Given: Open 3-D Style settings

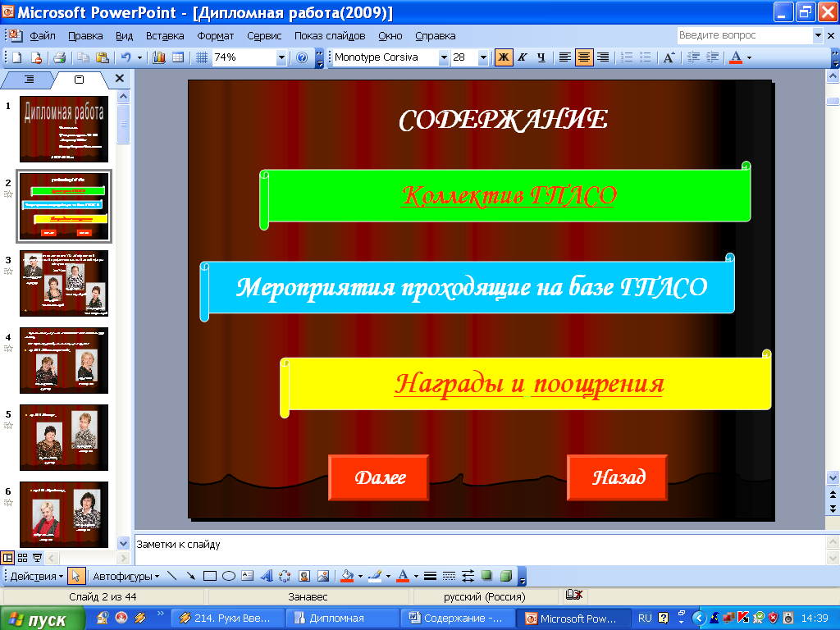Looking at the screenshot, I should click(x=505, y=576).
